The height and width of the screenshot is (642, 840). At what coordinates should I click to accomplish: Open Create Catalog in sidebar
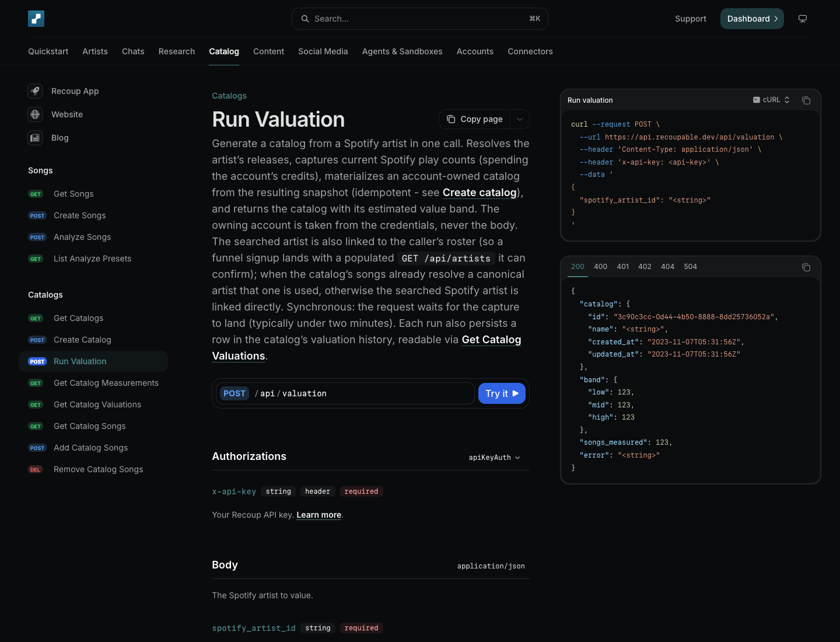93,340
